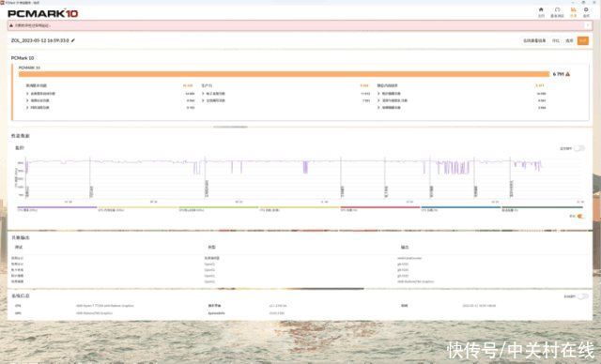Viewport: 601px width, 364px height.
Task: Dismiss the pink warning banner
Action: 588,25
